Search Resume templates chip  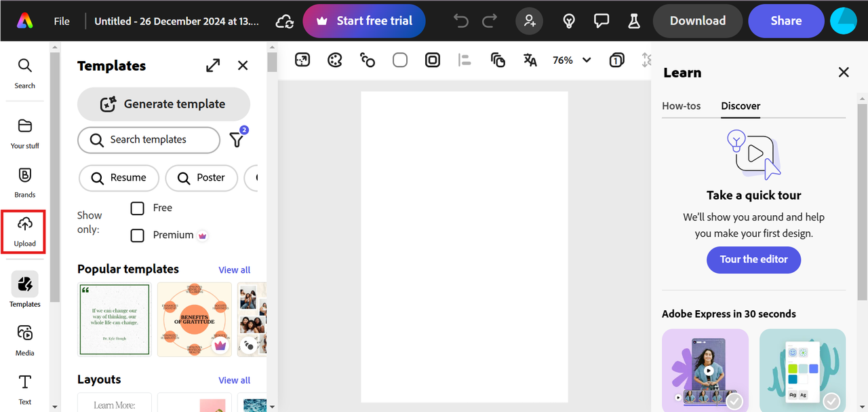click(x=119, y=178)
